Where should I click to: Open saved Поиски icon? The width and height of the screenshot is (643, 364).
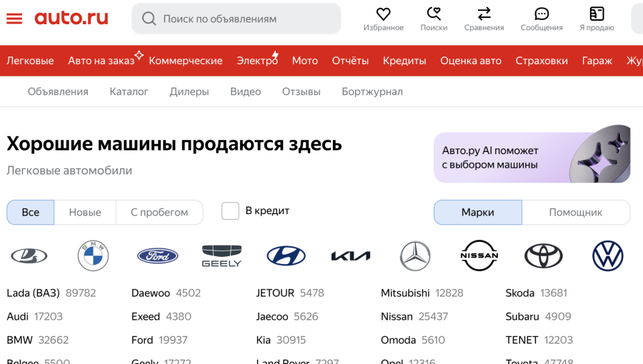tap(434, 14)
